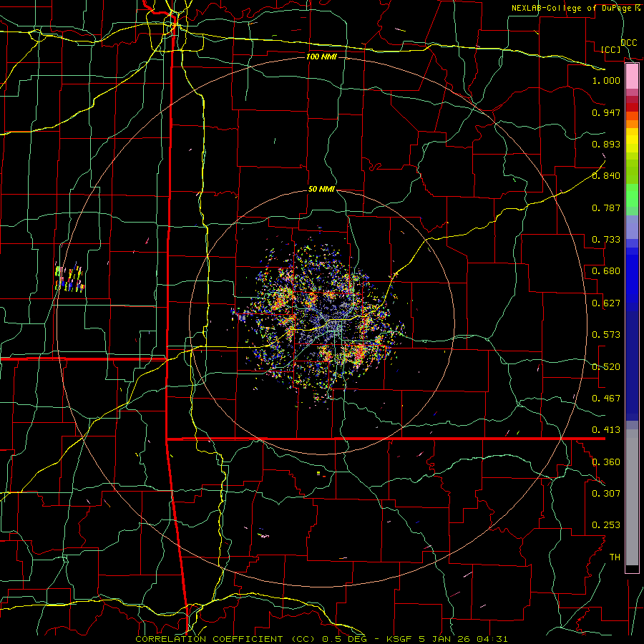The height and width of the screenshot is (644, 644).
Task: Click the 0.787 legend value
Action: [606, 208]
